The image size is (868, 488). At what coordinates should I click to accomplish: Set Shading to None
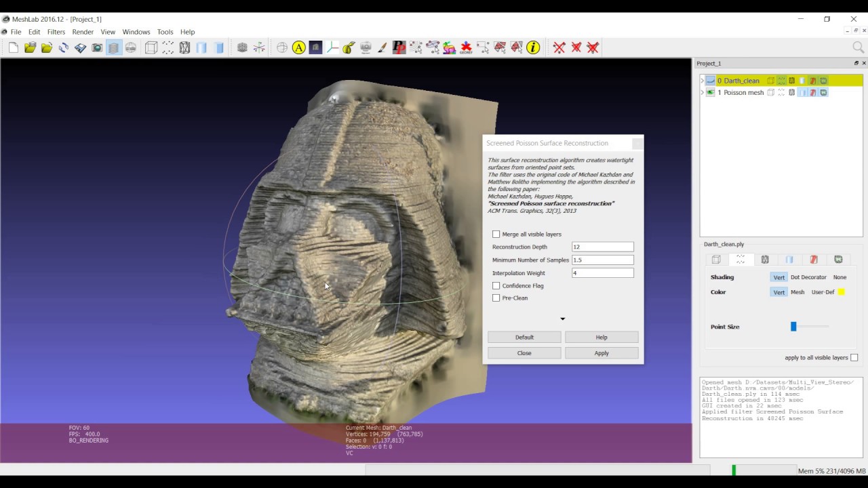[840, 277]
